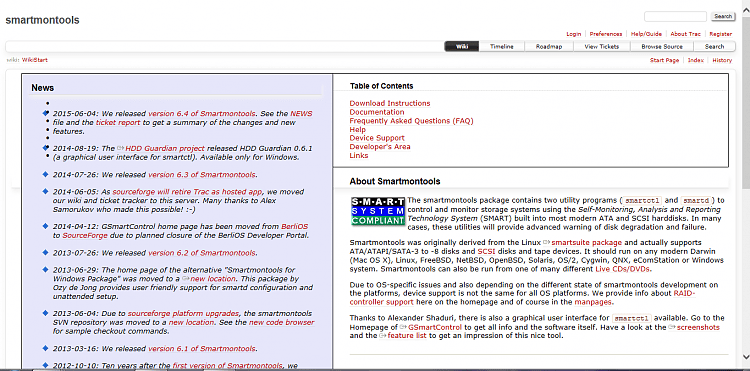Open 'sourceforge will retire Trac as hosted app' link
The height and width of the screenshot is (371, 750).
(x=188, y=192)
